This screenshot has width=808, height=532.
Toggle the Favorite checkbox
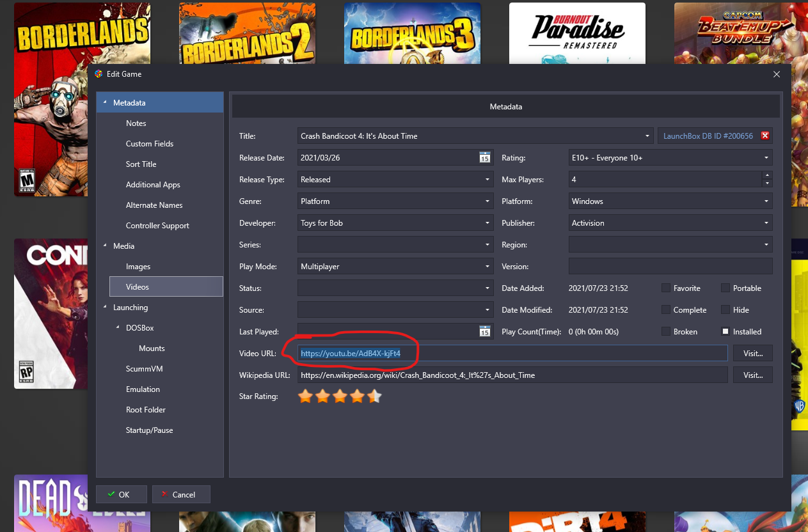(x=666, y=288)
